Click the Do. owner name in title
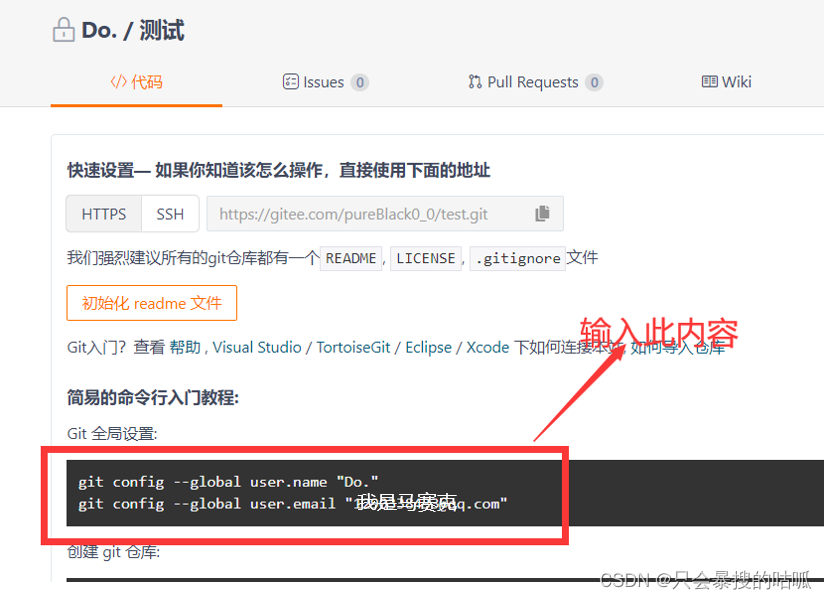The width and height of the screenshot is (827, 599). click(x=99, y=31)
